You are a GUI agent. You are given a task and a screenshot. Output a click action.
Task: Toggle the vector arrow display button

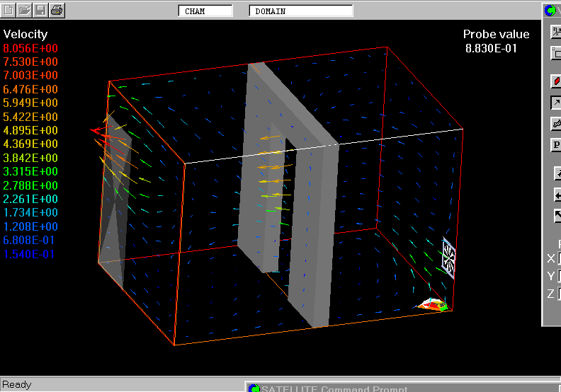[556, 103]
